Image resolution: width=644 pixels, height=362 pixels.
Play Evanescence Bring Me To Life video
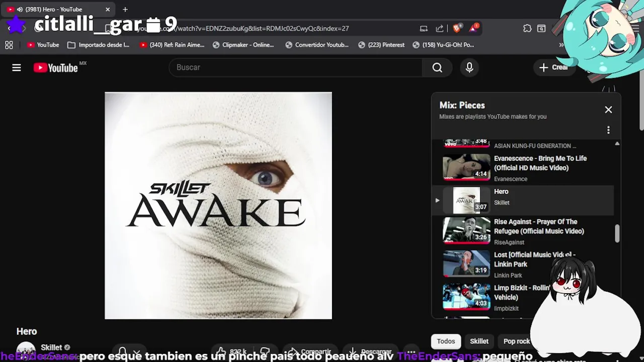[466, 167]
